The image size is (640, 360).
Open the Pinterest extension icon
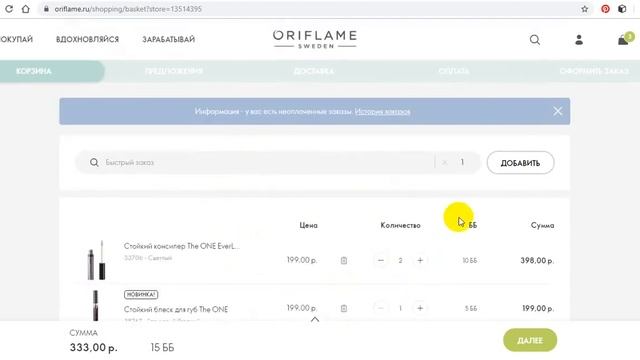[605, 9]
